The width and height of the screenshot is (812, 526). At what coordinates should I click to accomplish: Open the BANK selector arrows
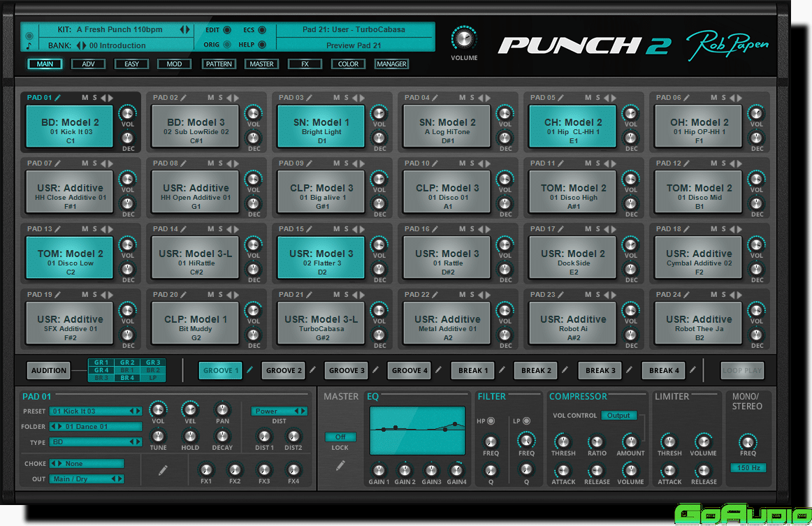(81, 45)
